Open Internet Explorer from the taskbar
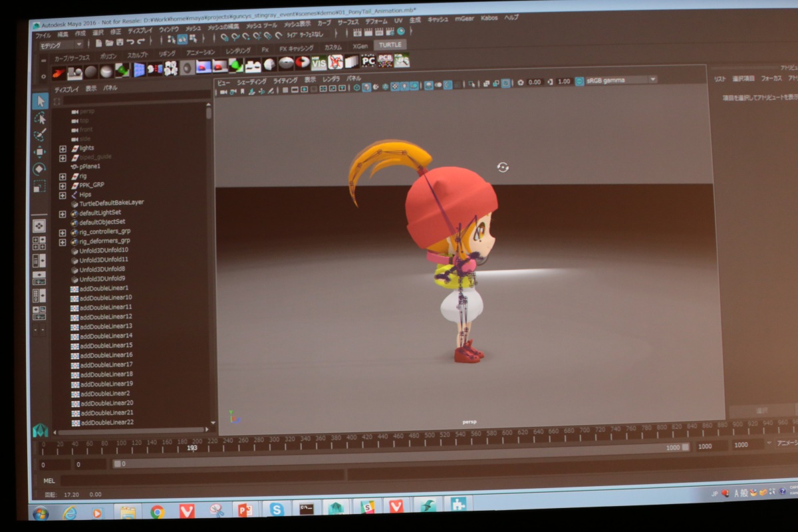This screenshot has width=798, height=532. pos(70,513)
